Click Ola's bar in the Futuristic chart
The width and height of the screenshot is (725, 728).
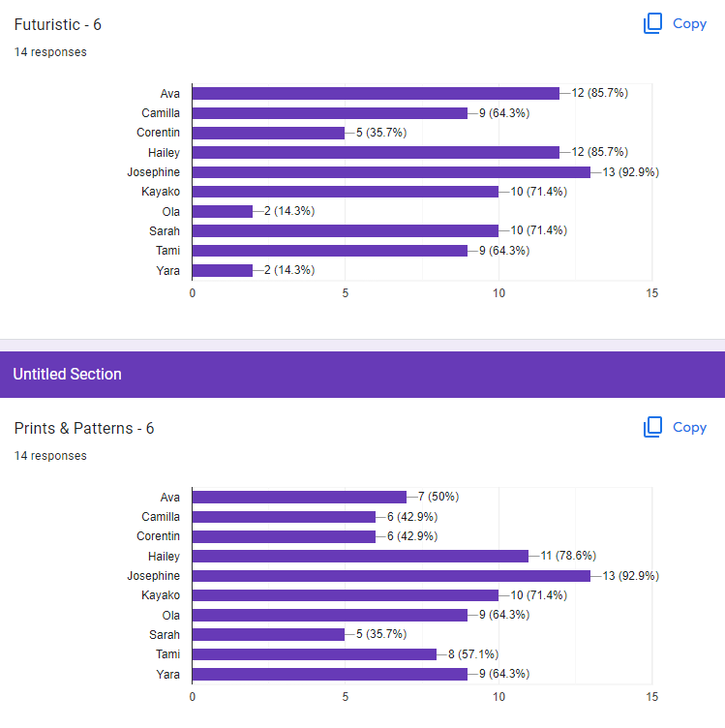tap(223, 212)
